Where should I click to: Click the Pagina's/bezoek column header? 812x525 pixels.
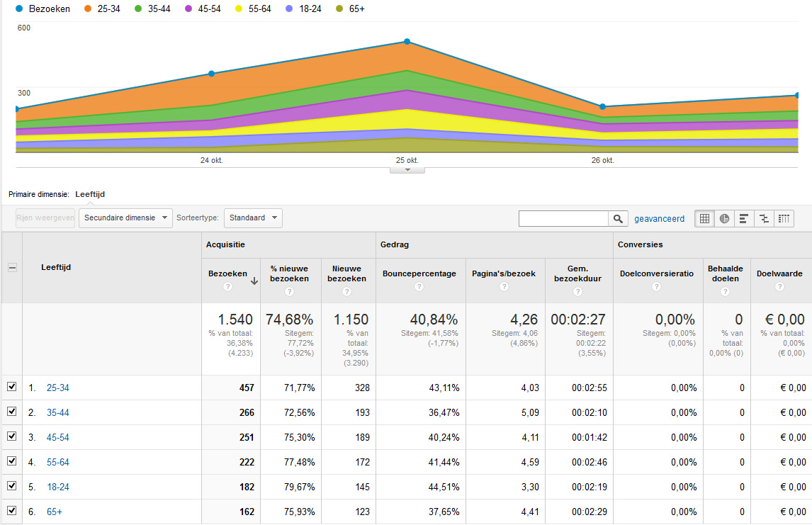click(x=503, y=273)
